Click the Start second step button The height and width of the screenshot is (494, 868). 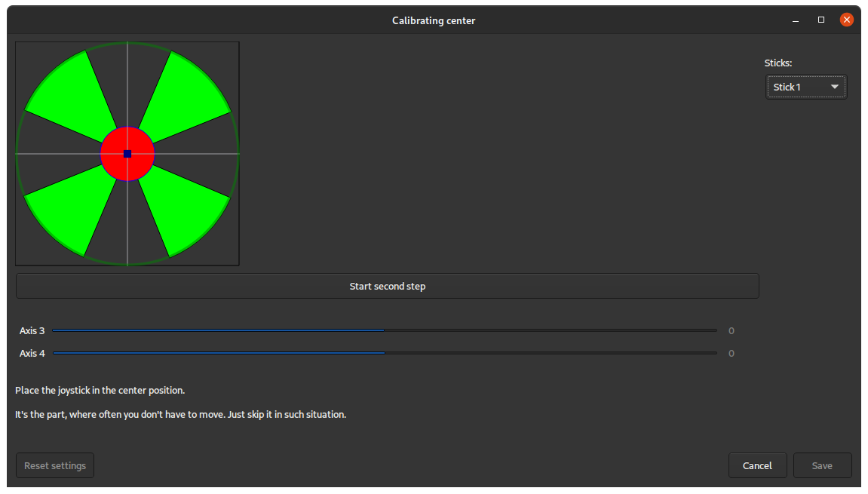pos(387,286)
